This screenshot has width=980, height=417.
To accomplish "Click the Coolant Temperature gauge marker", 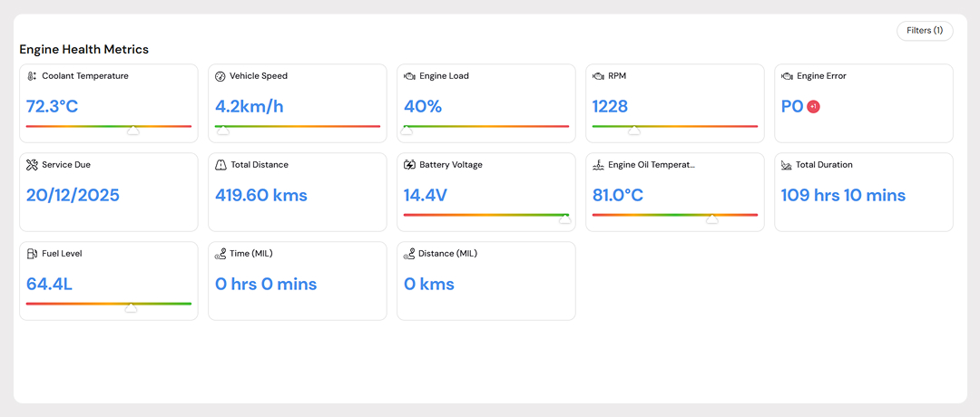I will [x=133, y=131].
